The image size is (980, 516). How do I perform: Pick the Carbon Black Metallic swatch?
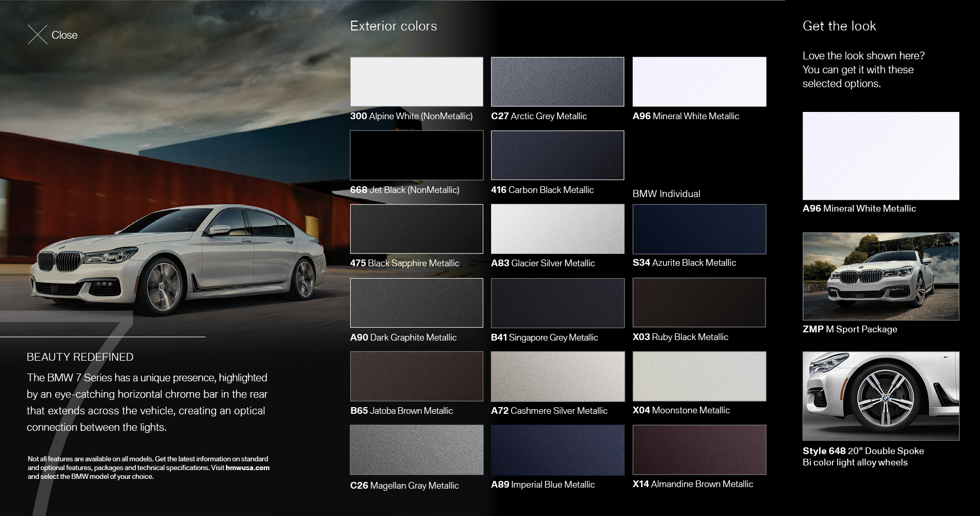coord(558,155)
